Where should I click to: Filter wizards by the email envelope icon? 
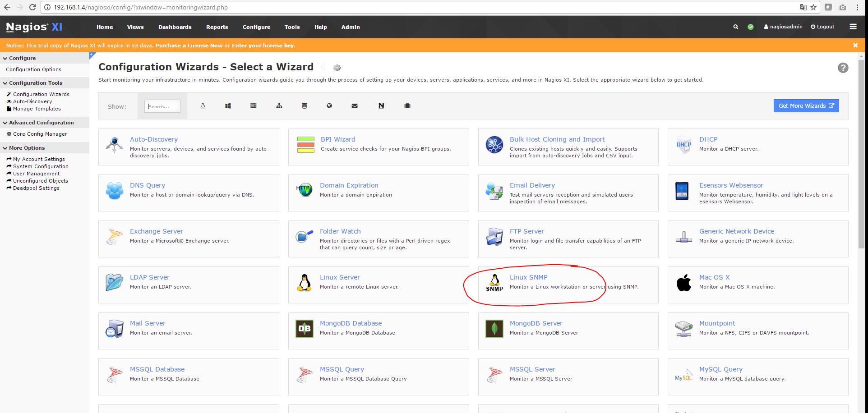[355, 106]
